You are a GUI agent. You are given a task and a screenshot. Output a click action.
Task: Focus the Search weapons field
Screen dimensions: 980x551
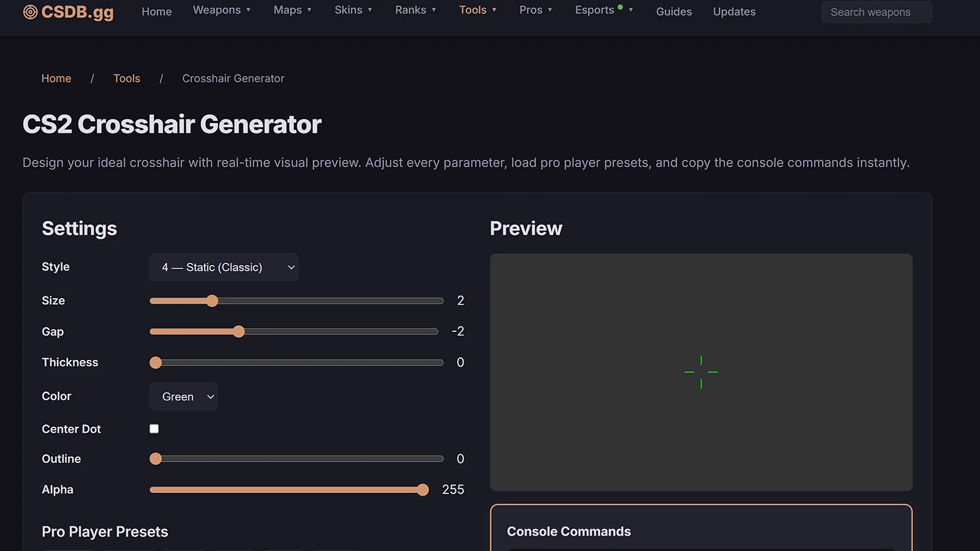(x=876, y=12)
